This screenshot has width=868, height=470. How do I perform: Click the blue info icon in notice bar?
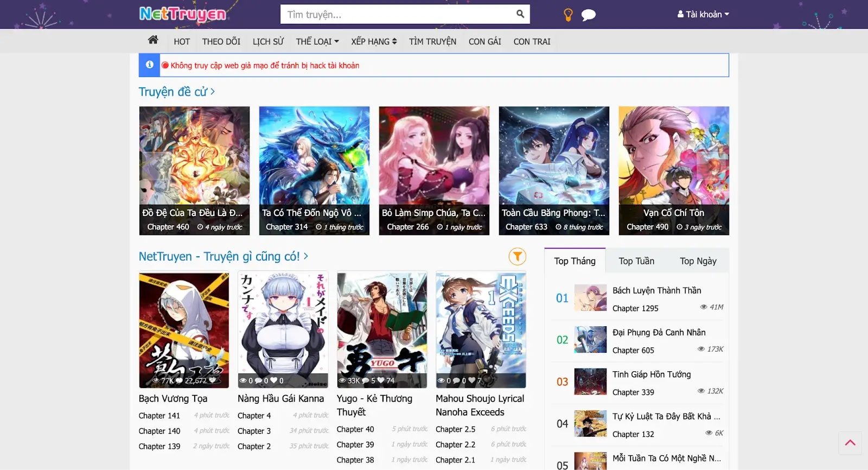[149, 65]
